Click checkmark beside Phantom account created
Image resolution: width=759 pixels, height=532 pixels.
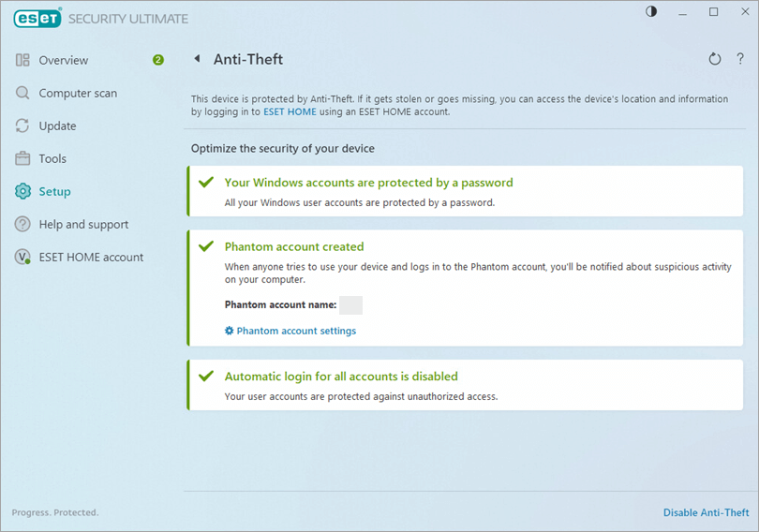(206, 246)
